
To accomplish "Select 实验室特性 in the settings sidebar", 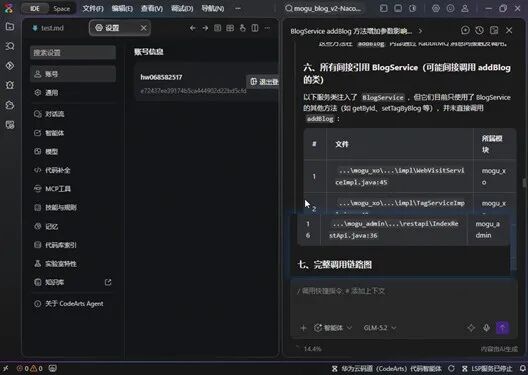I will [x=73, y=264].
